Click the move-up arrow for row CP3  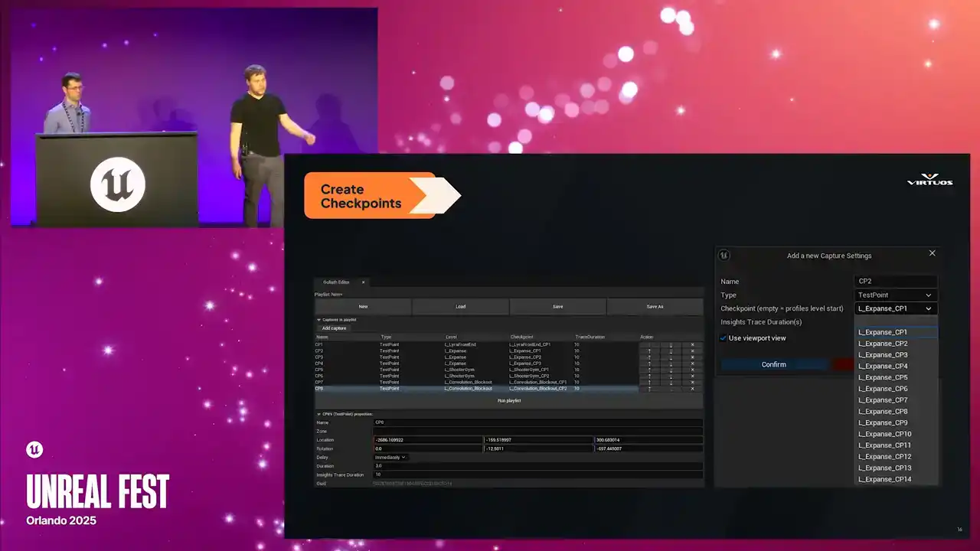coord(649,357)
